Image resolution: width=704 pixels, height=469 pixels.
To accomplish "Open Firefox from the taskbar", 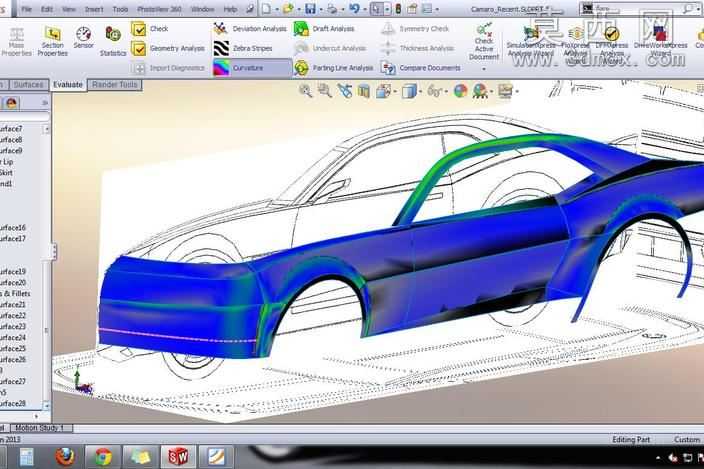I will coord(65,457).
